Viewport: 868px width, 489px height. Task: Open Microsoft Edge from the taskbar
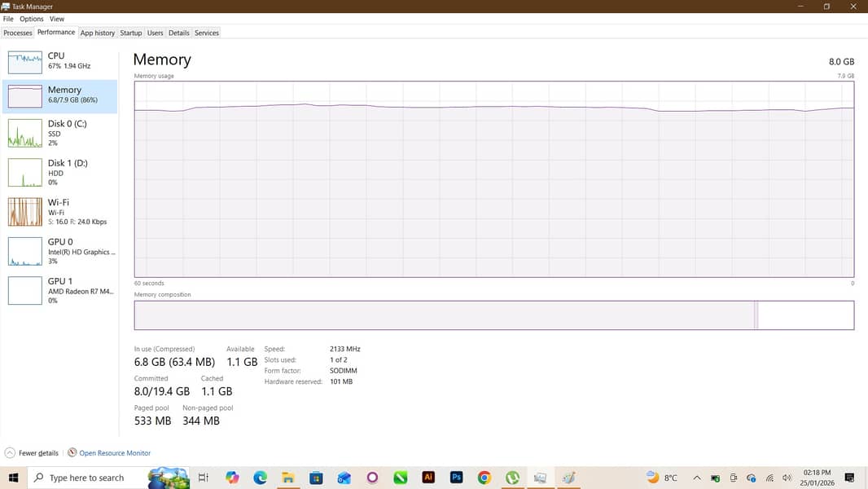tap(260, 478)
